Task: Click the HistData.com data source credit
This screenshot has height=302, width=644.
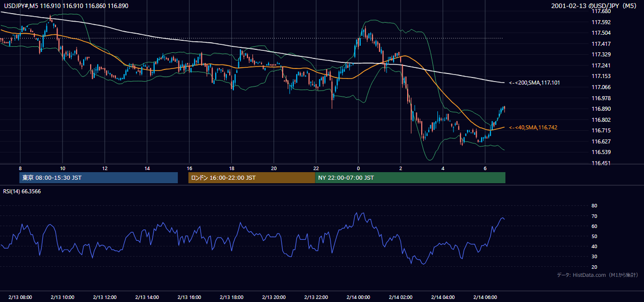Action: [597, 275]
